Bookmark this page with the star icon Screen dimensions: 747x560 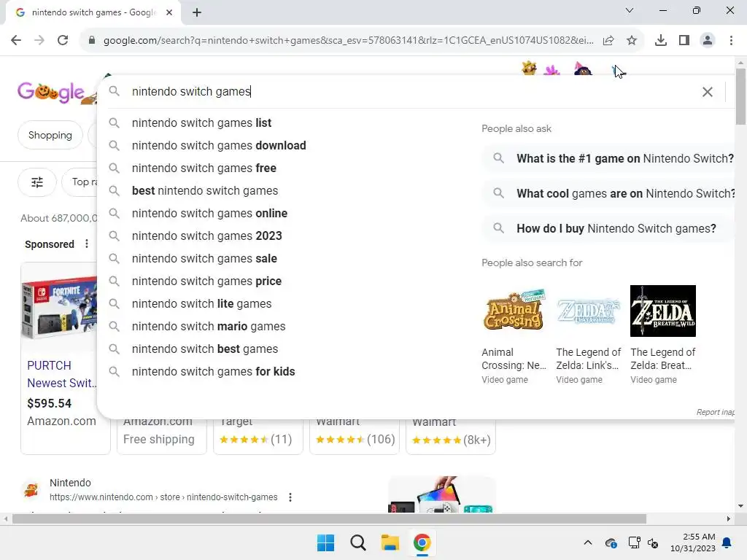point(632,41)
